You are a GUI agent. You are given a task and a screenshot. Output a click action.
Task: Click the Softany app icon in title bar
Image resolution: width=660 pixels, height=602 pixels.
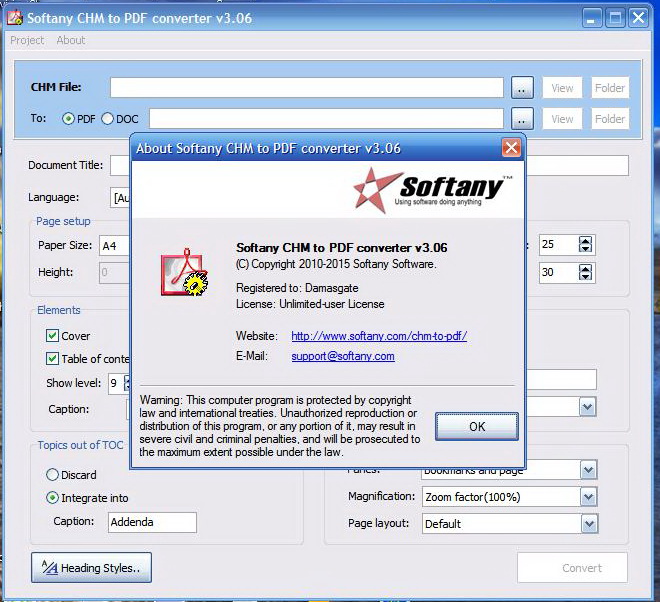coord(15,18)
